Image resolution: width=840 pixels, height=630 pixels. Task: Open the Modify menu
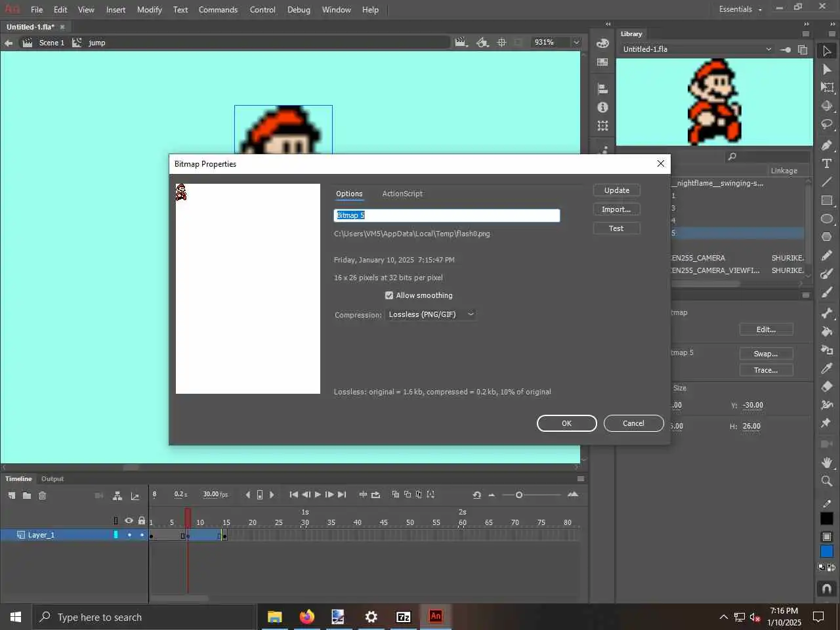point(149,9)
